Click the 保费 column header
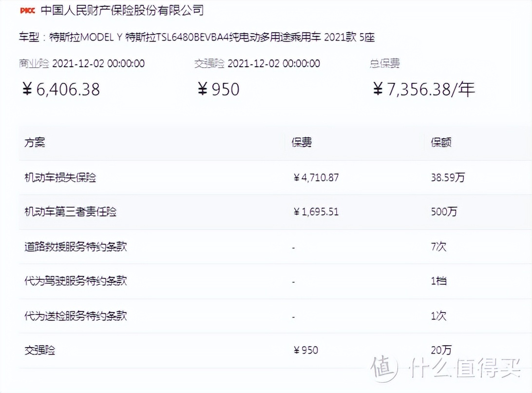 click(x=302, y=142)
